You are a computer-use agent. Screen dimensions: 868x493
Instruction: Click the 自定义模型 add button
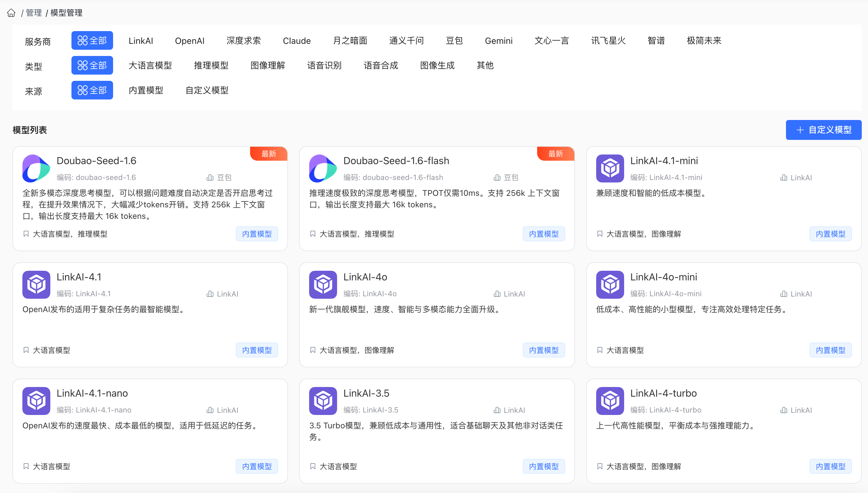tap(824, 130)
